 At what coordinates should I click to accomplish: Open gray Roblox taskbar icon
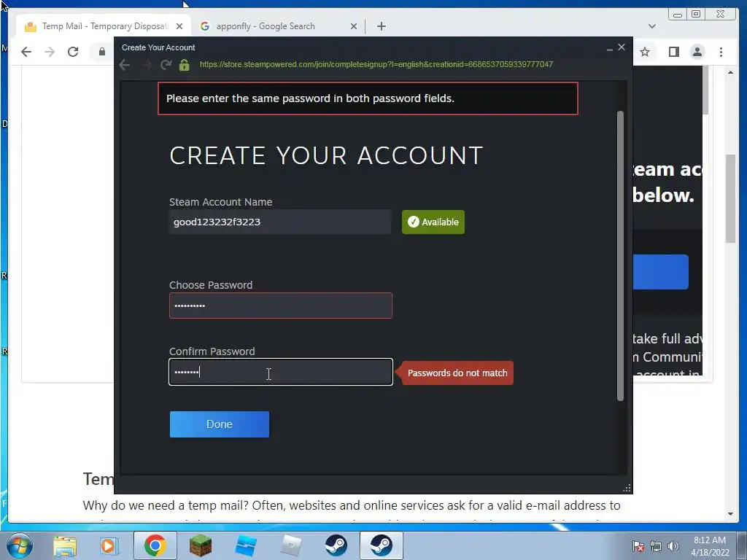291,545
